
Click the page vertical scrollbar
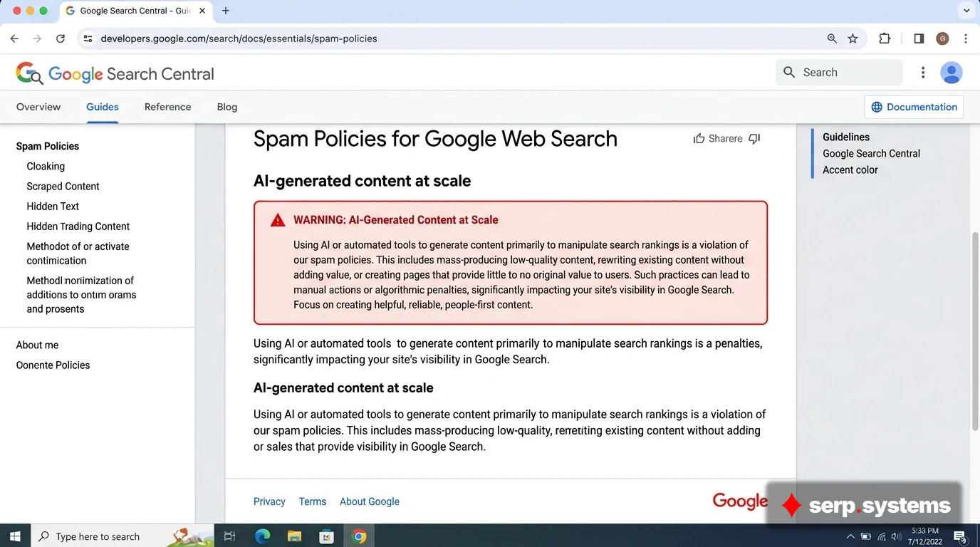(x=976, y=330)
